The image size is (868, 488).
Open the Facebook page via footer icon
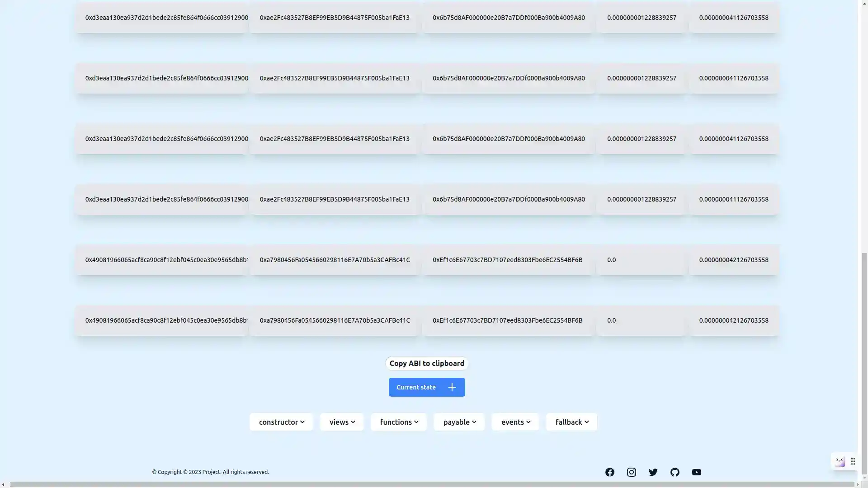[x=609, y=472]
